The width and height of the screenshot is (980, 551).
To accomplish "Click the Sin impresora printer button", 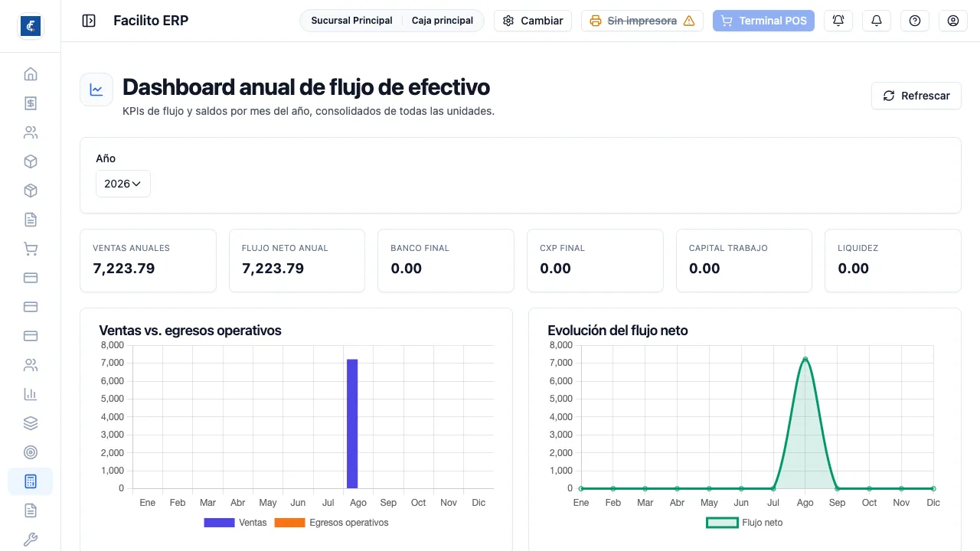I will click(642, 21).
